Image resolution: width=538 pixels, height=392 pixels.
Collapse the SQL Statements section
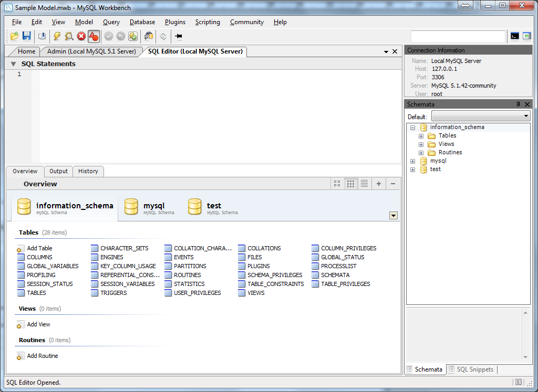[x=13, y=65]
